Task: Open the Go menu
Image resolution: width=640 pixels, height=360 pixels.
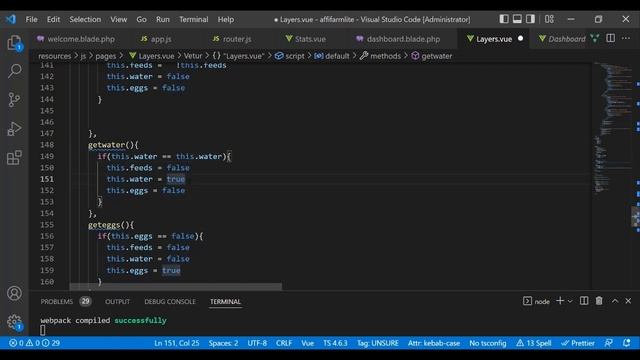Action: pyautogui.click(x=141, y=19)
